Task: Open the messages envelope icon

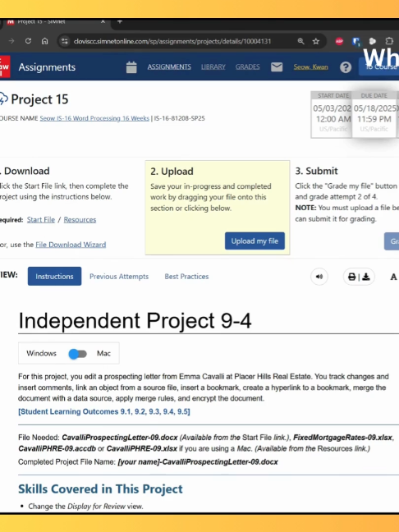Action: pos(277,67)
